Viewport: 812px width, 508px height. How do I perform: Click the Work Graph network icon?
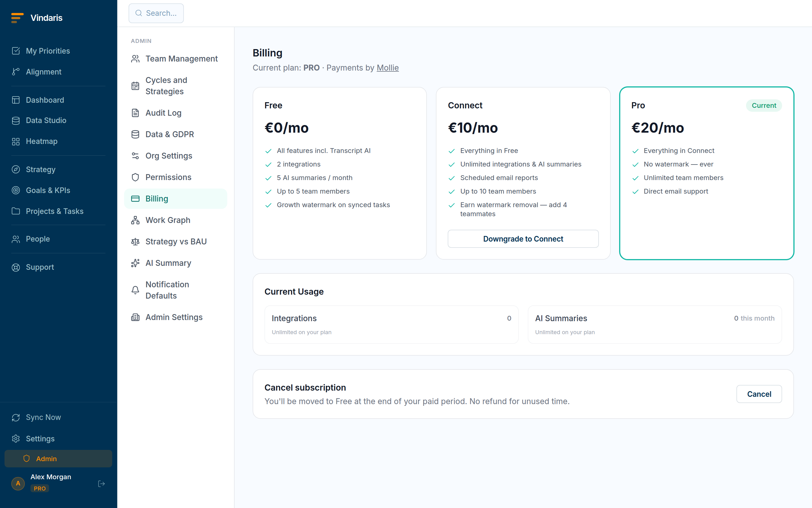[x=135, y=220]
